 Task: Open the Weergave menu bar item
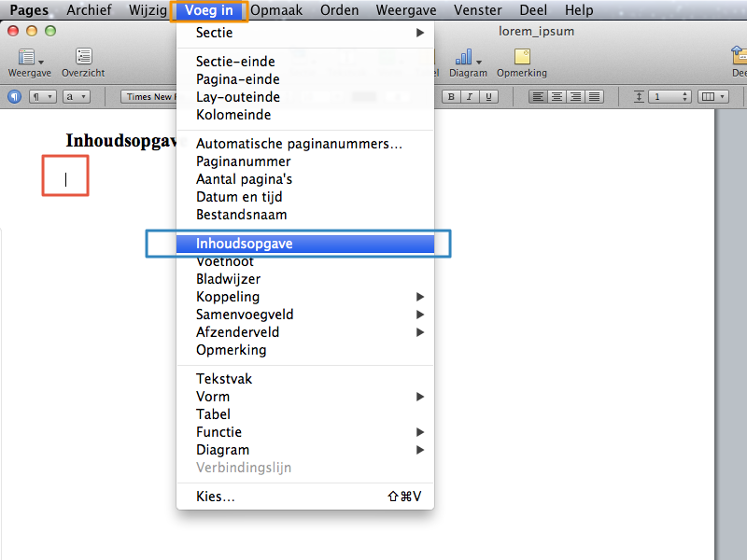[x=406, y=10]
